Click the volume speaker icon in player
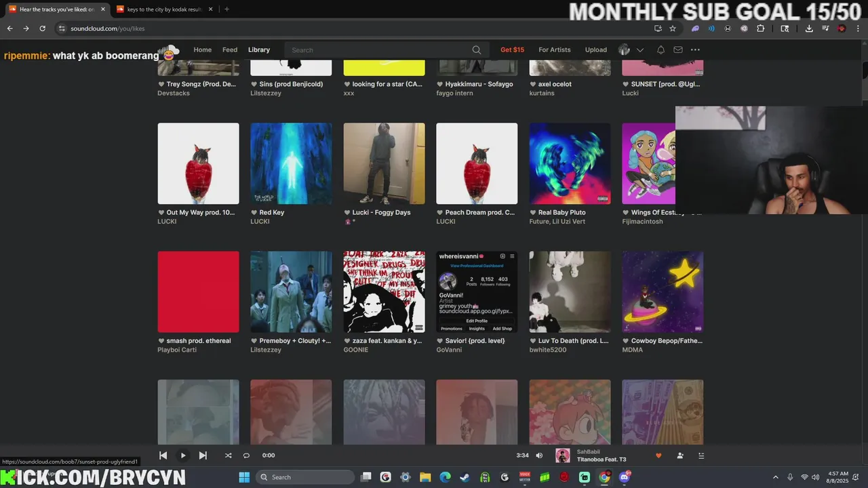The image size is (868, 488). click(539, 455)
